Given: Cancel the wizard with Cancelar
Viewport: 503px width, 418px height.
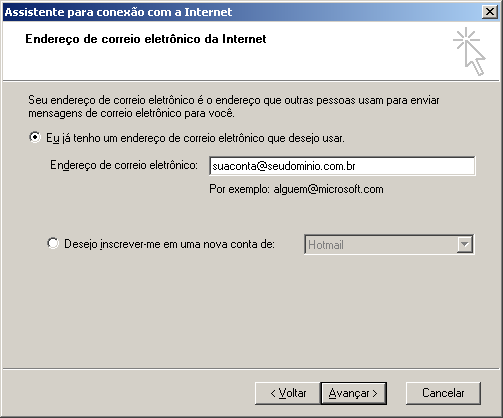Looking at the screenshot, I should point(443,393).
